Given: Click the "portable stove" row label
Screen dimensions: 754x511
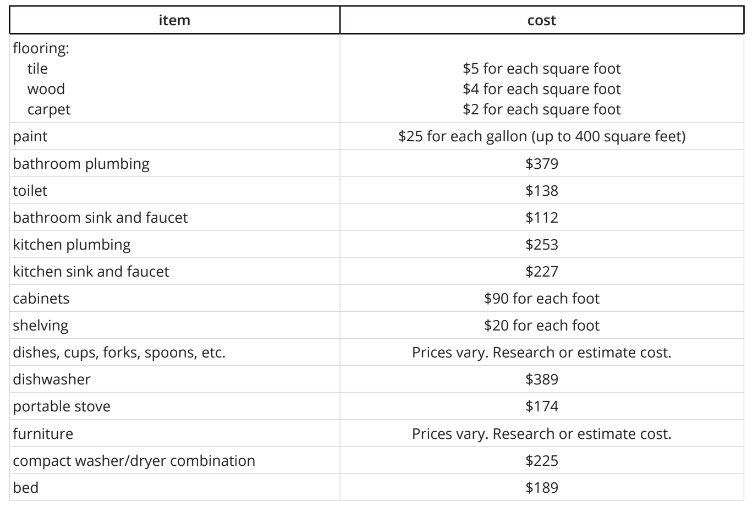Looking at the screenshot, I should [62, 406].
